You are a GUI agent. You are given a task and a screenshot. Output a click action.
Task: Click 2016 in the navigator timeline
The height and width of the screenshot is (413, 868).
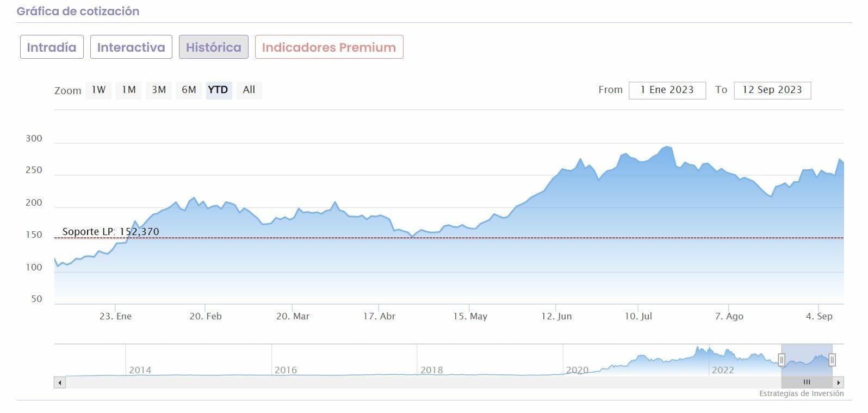[x=286, y=370]
